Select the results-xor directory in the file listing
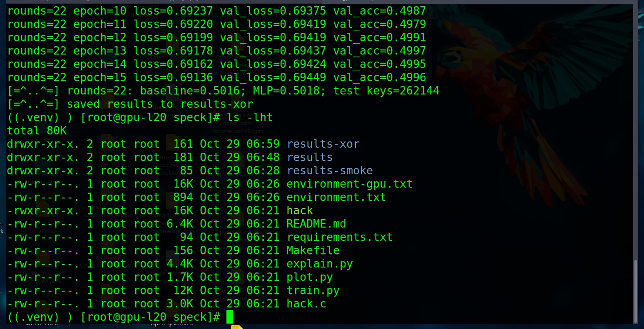 coord(323,144)
